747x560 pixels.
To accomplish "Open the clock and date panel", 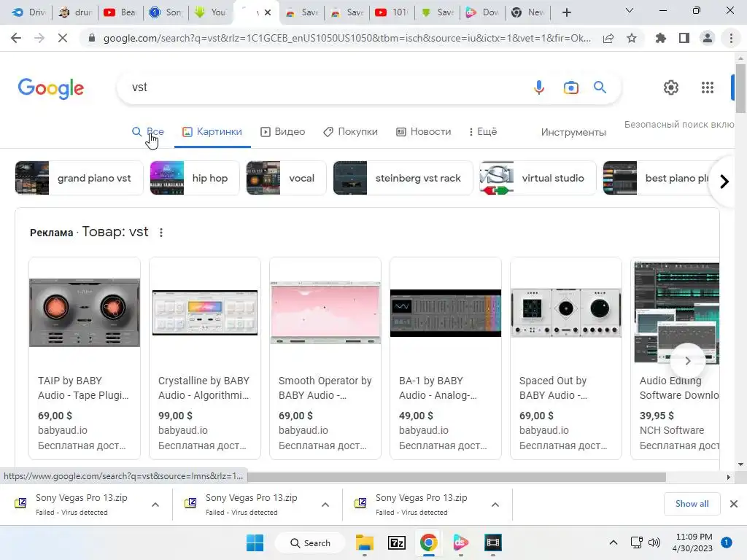I will (x=692, y=542).
